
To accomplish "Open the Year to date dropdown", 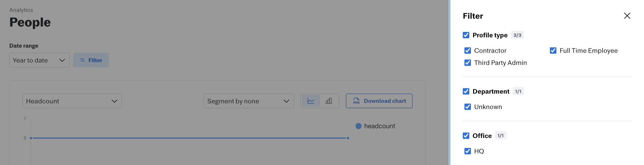I will pos(39,60).
